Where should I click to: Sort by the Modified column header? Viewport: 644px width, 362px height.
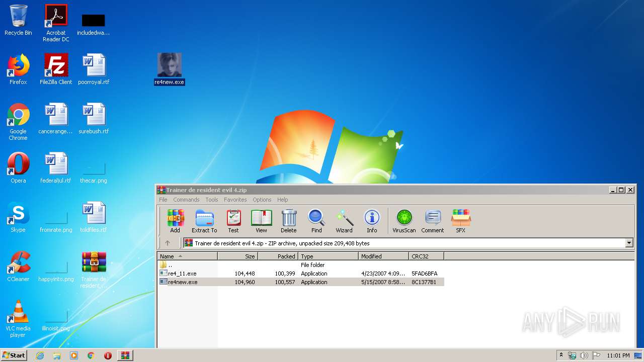tap(384, 256)
